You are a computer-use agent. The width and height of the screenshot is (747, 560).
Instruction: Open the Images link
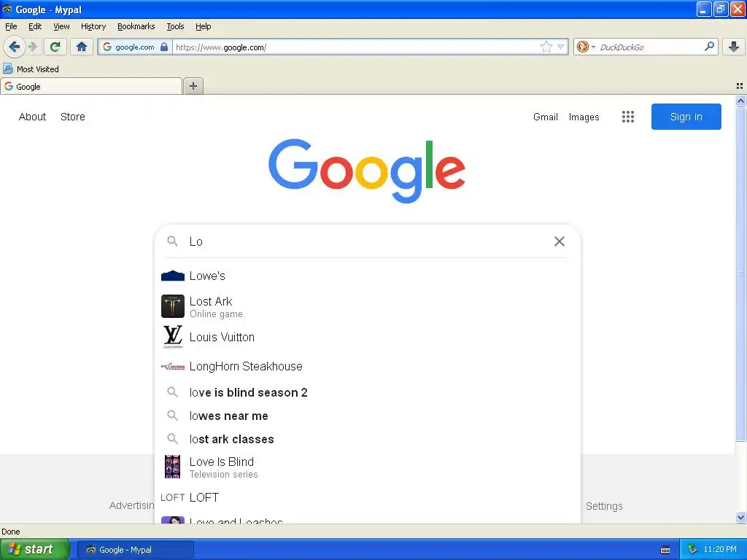click(584, 117)
